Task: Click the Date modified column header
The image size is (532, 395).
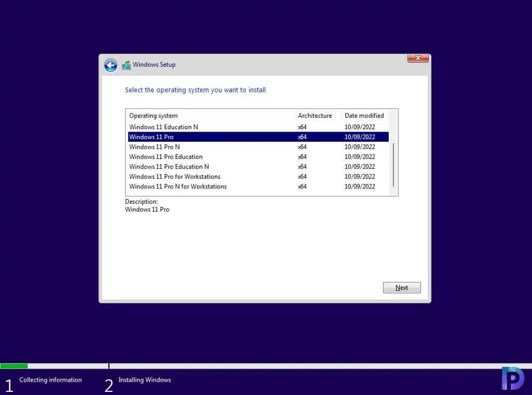Action: 364,116
